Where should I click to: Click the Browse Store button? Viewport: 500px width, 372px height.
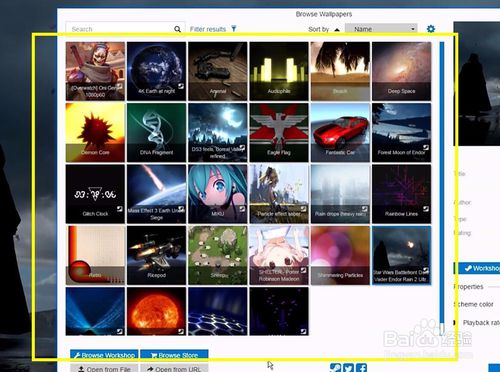click(174, 355)
